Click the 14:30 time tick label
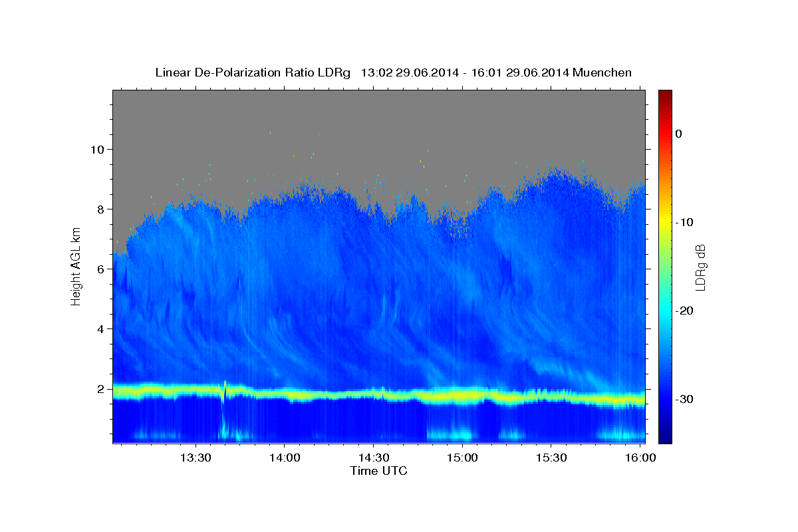The width and height of the screenshot is (798, 532). coord(373,458)
